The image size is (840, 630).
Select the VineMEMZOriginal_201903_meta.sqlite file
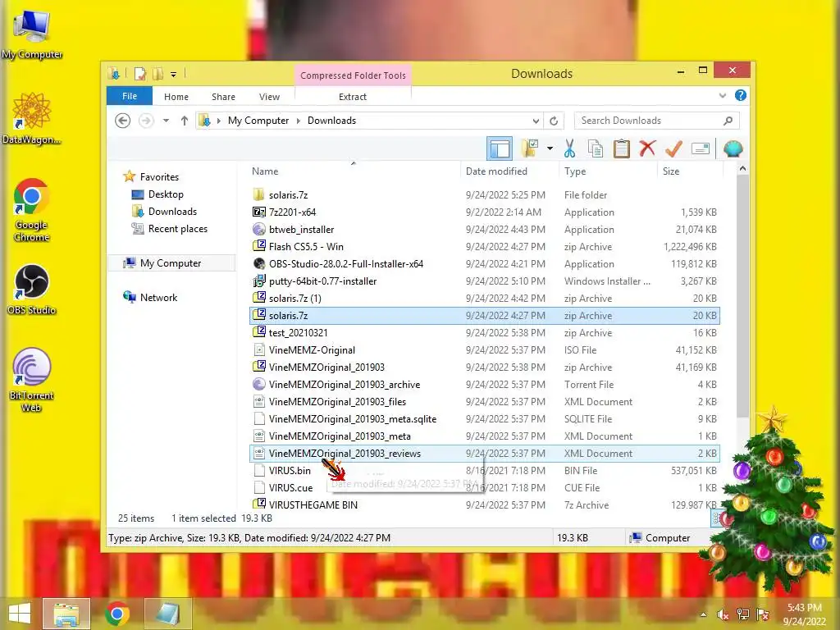(x=485, y=419)
